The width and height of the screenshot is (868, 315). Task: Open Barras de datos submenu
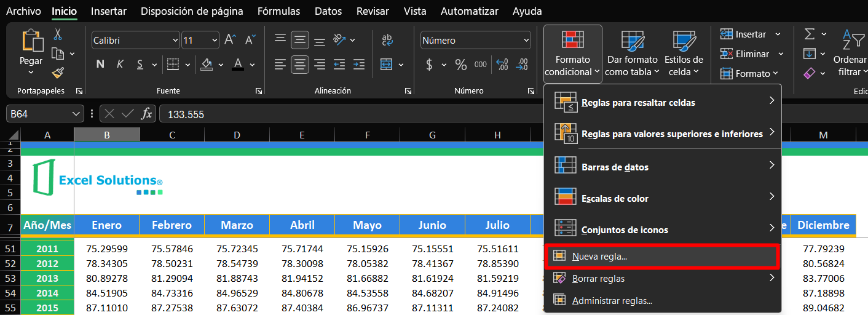click(x=663, y=167)
